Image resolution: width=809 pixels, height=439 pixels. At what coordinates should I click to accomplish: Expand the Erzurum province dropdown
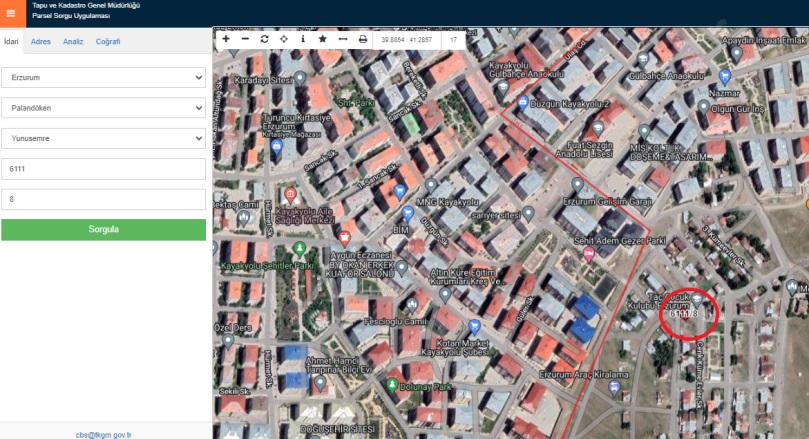coord(103,77)
